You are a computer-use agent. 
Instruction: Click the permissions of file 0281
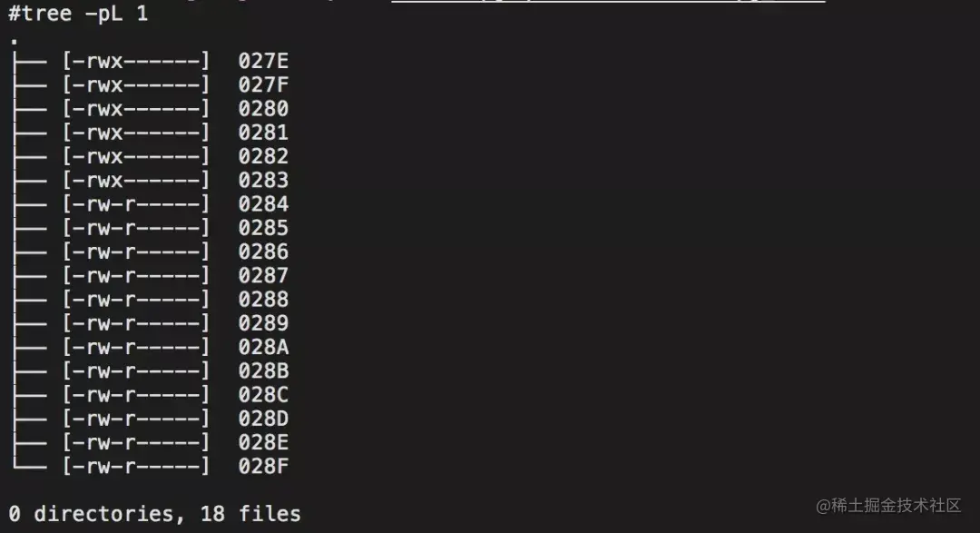(135, 133)
